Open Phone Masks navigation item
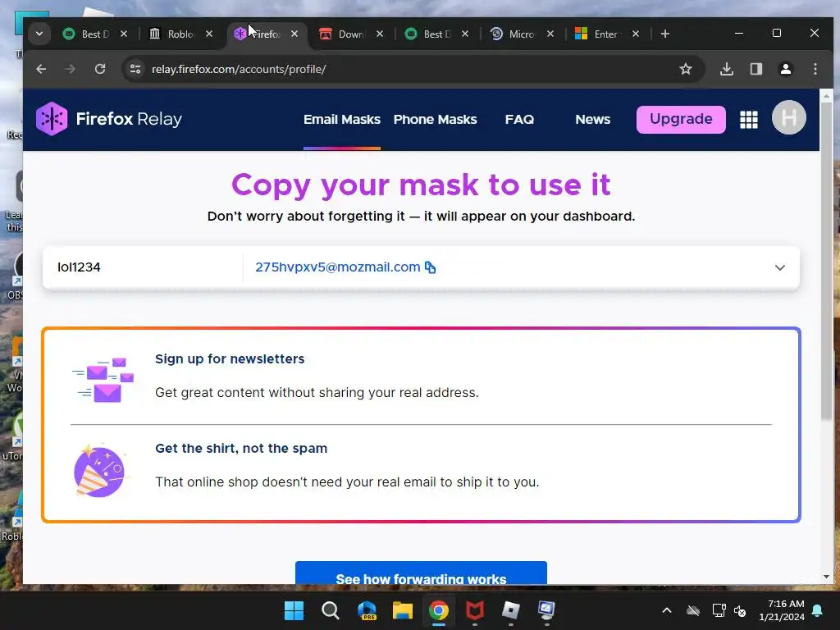This screenshot has height=630, width=840. pyautogui.click(x=435, y=120)
